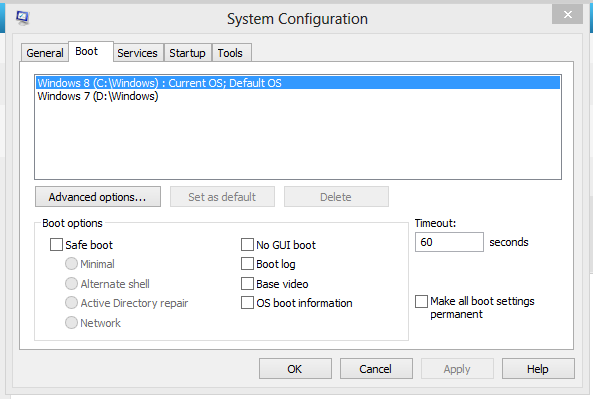The height and width of the screenshot is (399, 593).
Task: Enable the Boot log checkbox
Action: point(247,264)
